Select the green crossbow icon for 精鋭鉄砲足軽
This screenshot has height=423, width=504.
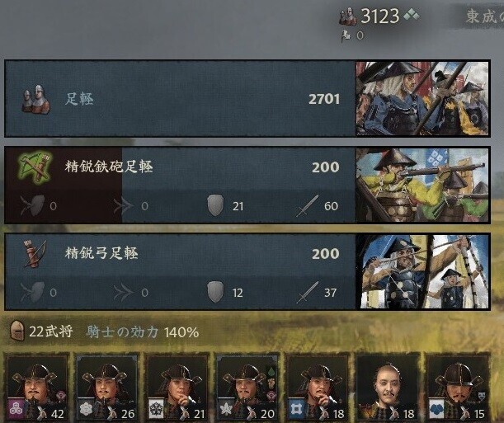tap(35, 167)
